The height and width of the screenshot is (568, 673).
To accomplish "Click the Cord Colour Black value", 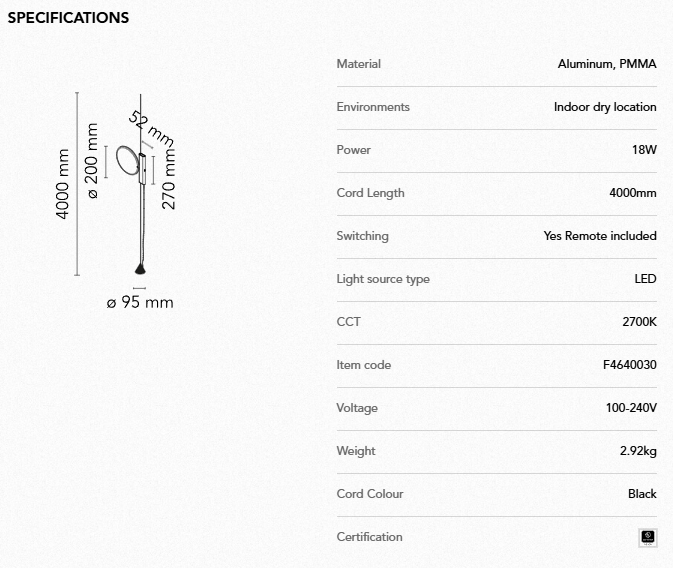I will (x=642, y=494).
